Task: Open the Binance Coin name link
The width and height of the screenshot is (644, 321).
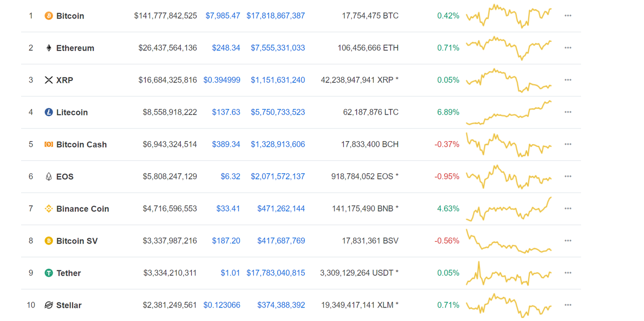Action: 83,209
